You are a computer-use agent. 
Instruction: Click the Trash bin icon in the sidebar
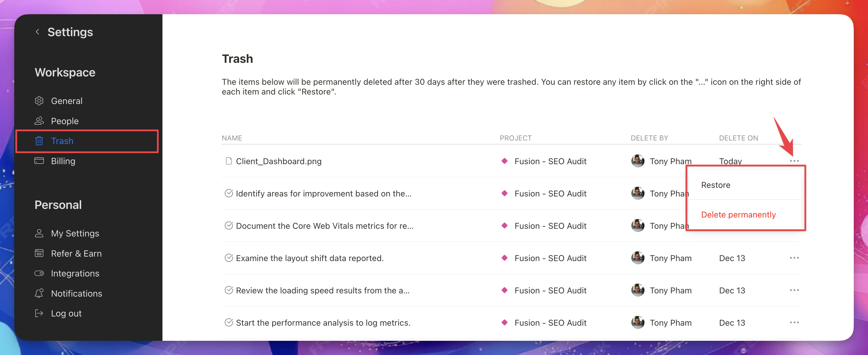coord(39,141)
